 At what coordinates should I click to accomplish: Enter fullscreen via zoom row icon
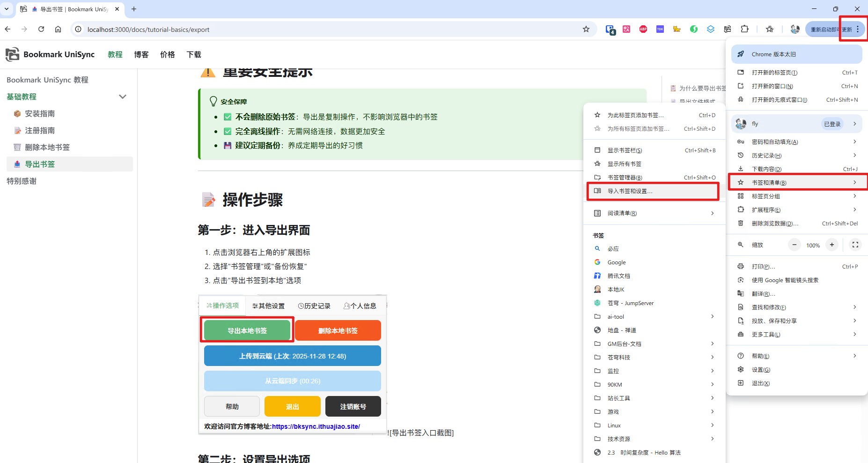[x=855, y=245]
